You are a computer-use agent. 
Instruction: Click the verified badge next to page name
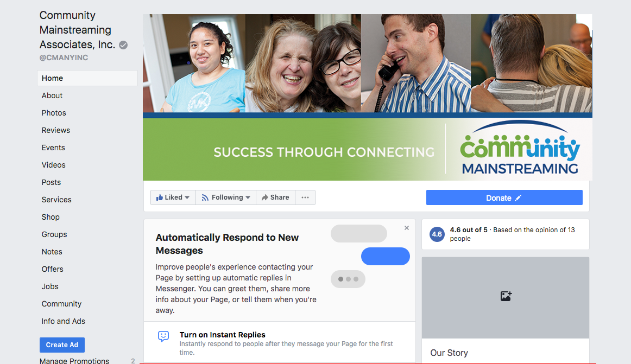pyautogui.click(x=124, y=45)
